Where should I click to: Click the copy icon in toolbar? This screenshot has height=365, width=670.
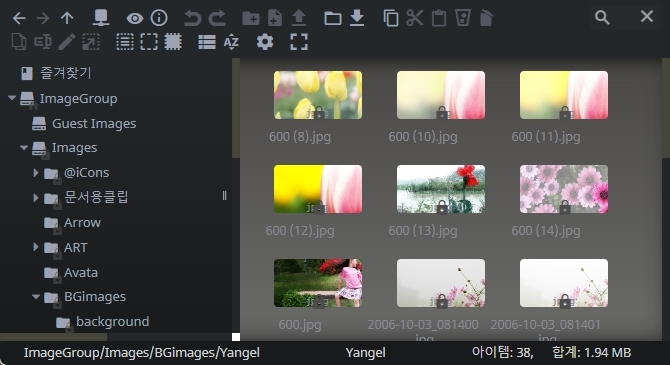[391, 18]
